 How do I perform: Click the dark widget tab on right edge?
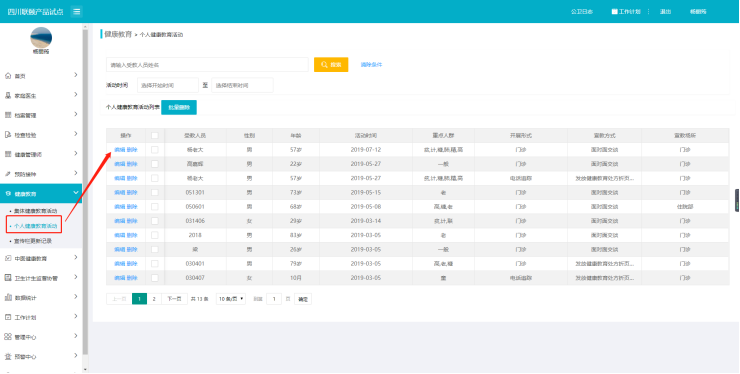click(737, 201)
